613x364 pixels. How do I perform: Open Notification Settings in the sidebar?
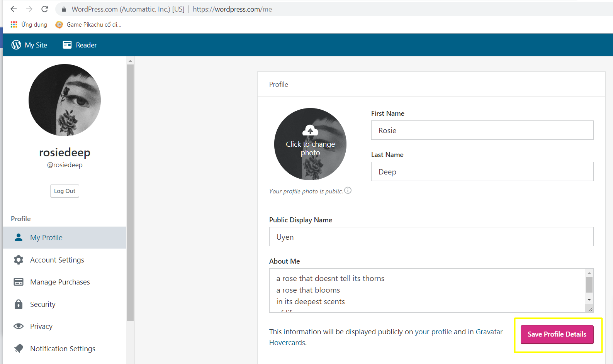point(63,349)
